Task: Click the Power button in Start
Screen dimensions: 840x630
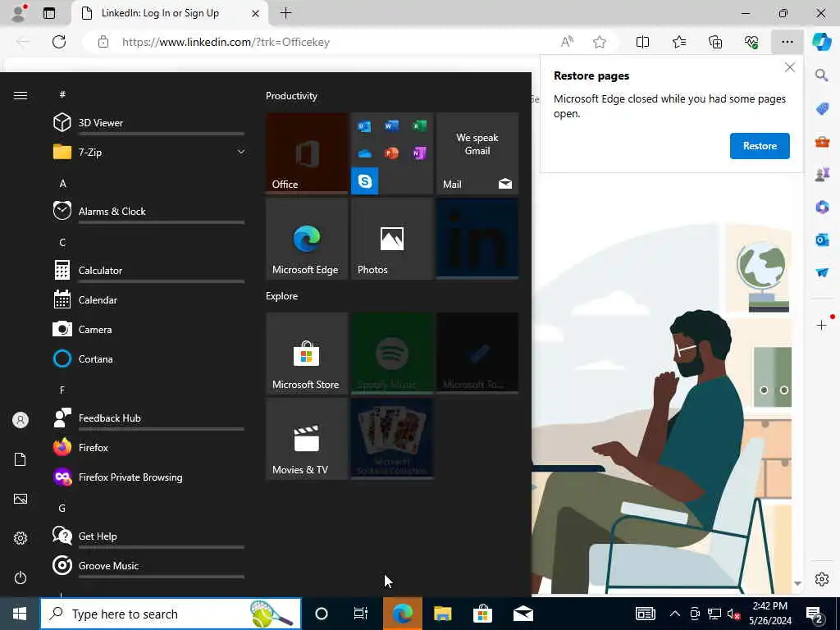Action: 21,577
